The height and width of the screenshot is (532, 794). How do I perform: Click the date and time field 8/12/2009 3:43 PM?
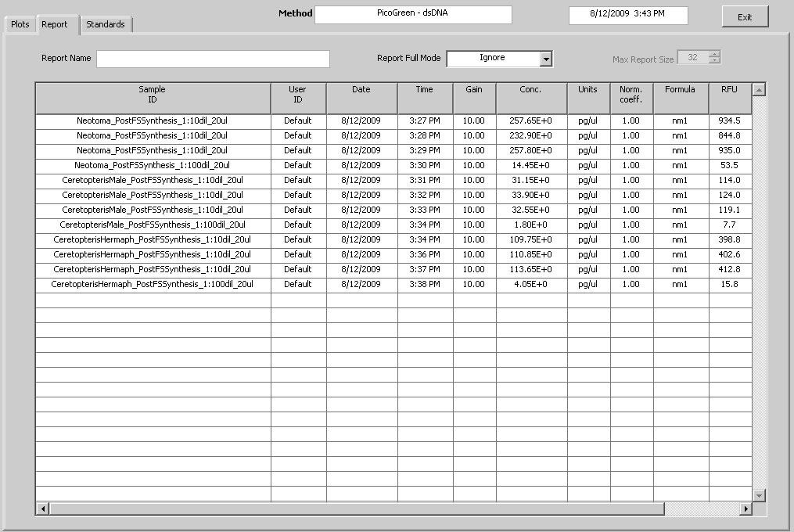click(628, 15)
